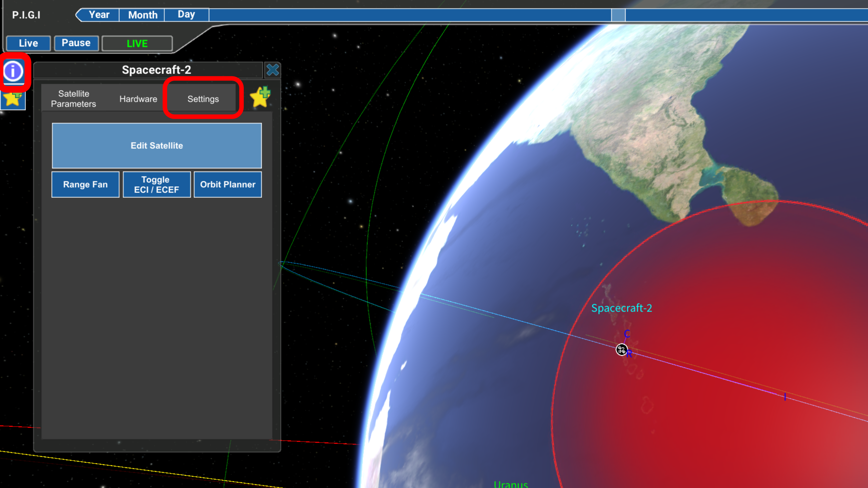
Task: Select the Spacecraft-2 satellite marker on globe
Action: point(621,349)
